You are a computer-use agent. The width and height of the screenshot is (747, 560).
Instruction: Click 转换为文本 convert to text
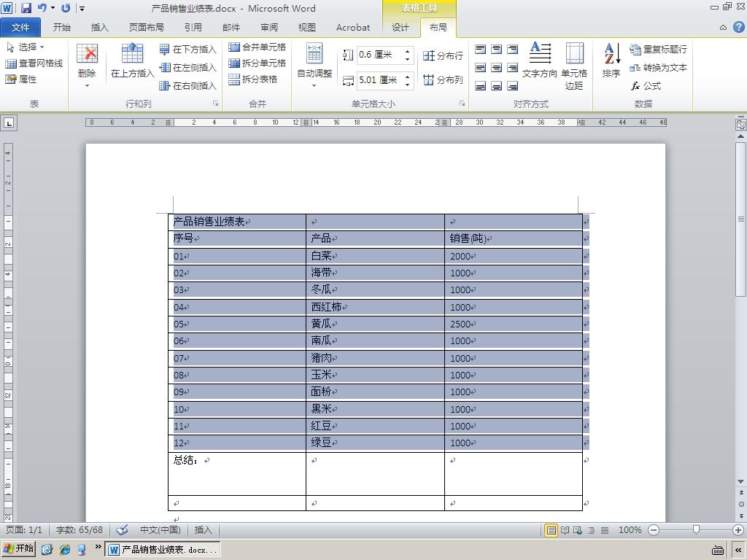(x=659, y=68)
